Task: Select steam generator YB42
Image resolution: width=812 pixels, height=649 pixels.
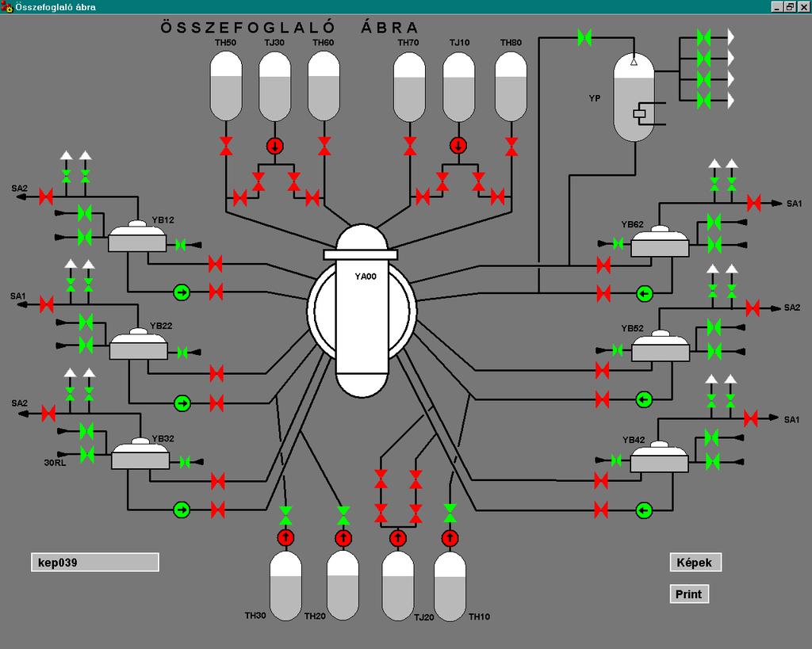Action: [659, 456]
